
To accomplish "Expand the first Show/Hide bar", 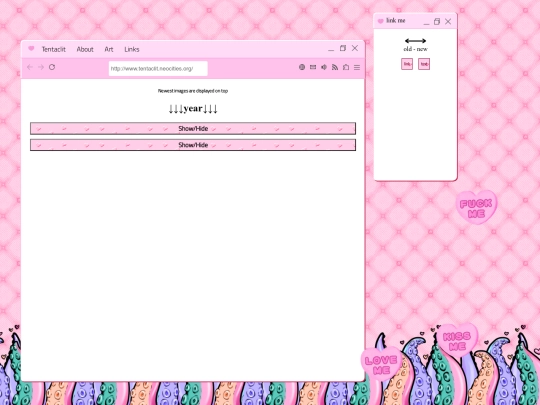I will [193, 128].
